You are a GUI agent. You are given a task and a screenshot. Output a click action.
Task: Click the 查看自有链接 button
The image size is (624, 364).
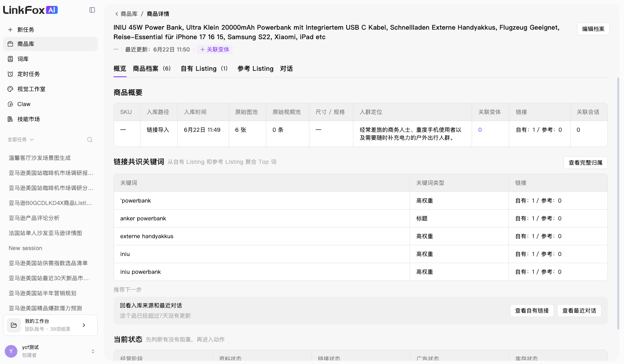(532, 311)
